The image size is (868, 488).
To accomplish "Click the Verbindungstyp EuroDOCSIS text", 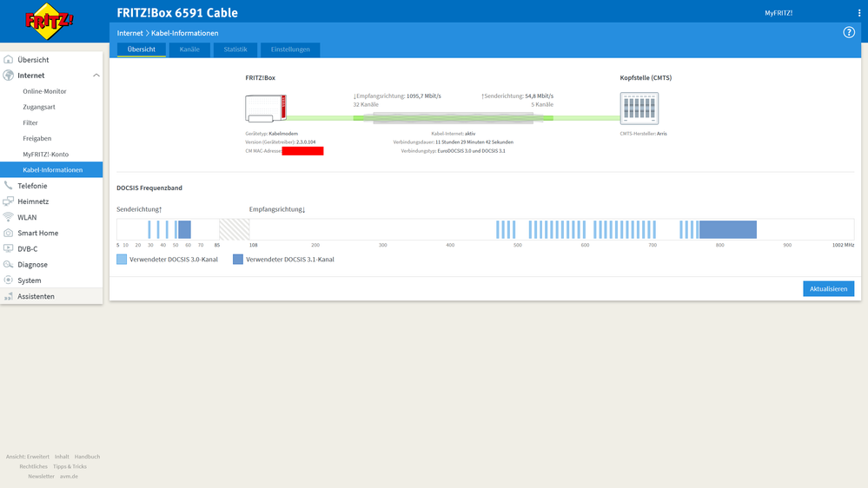I will [453, 151].
